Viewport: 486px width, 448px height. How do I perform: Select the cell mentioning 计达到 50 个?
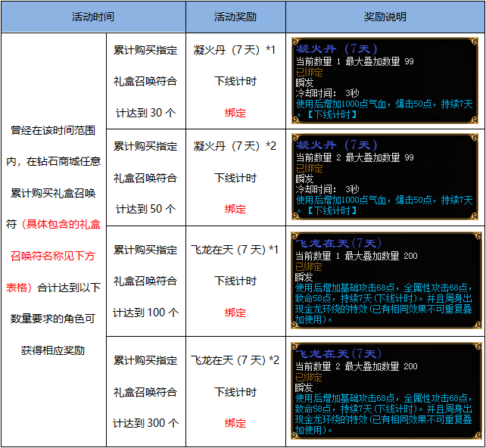(x=146, y=178)
